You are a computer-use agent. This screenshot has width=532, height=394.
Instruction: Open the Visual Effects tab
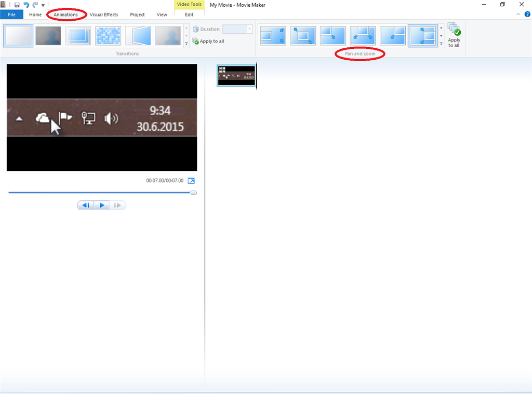[x=104, y=15]
